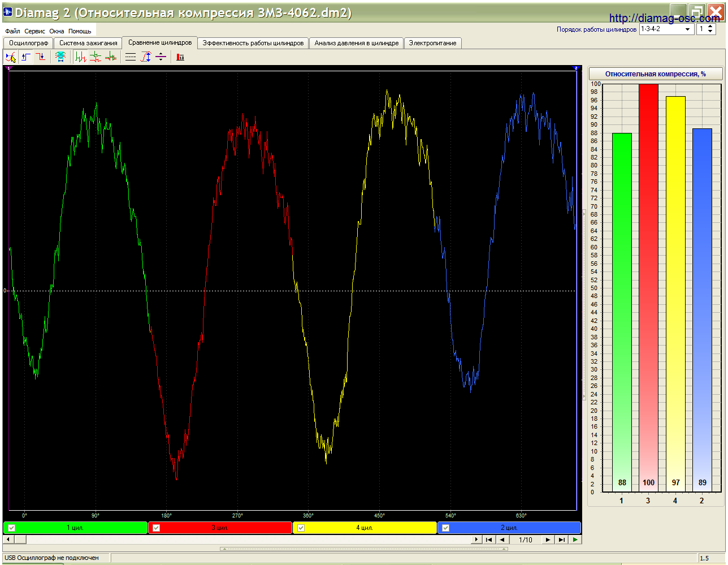Image resolution: width=728 pixels, height=565 pixels.
Task: Start playback with the green play arrow
Action: point(575,540)
